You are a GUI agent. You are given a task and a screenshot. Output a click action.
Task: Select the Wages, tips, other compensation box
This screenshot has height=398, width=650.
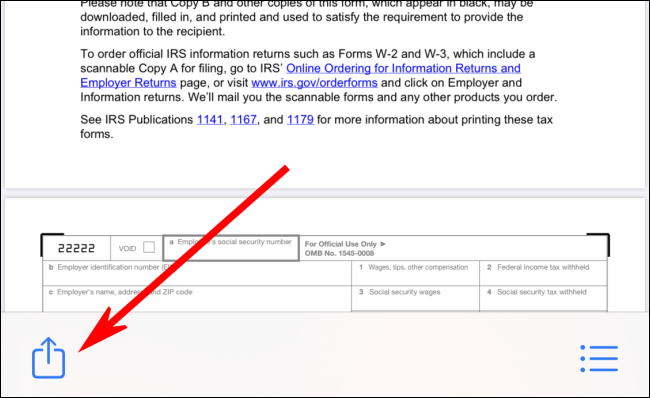point(415,273)
